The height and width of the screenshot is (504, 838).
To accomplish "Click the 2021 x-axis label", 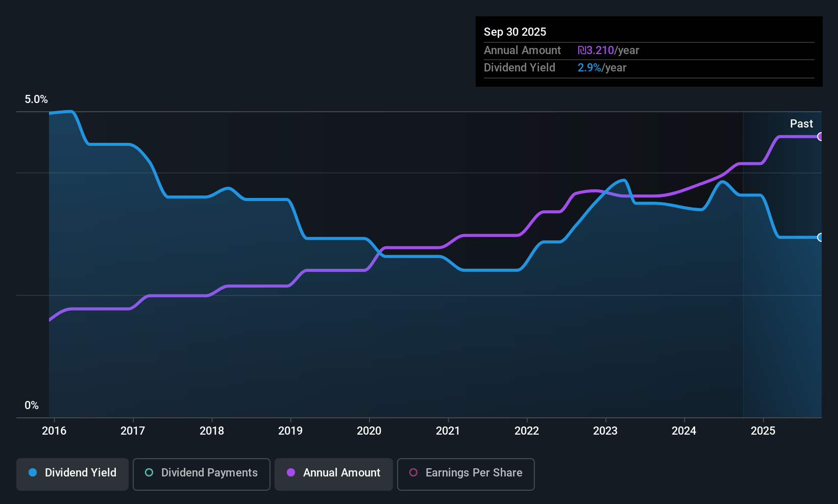I will pyautogui.click(x=448, y=431).
